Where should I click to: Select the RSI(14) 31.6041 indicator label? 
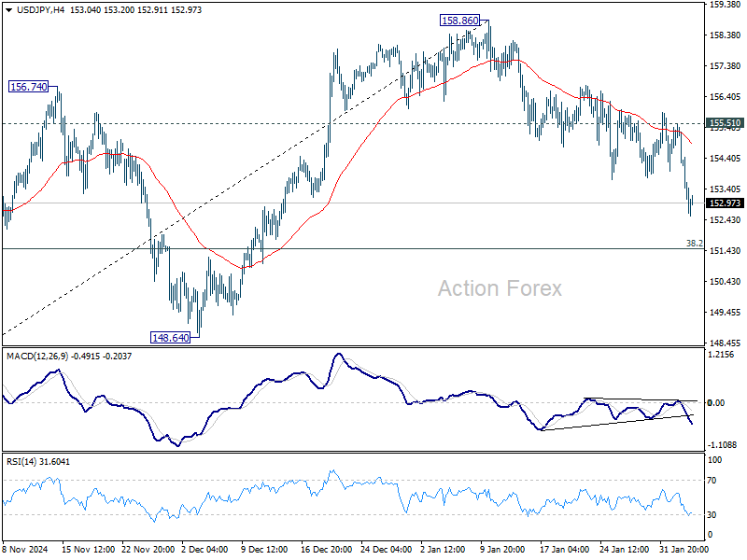coord(38,462)
